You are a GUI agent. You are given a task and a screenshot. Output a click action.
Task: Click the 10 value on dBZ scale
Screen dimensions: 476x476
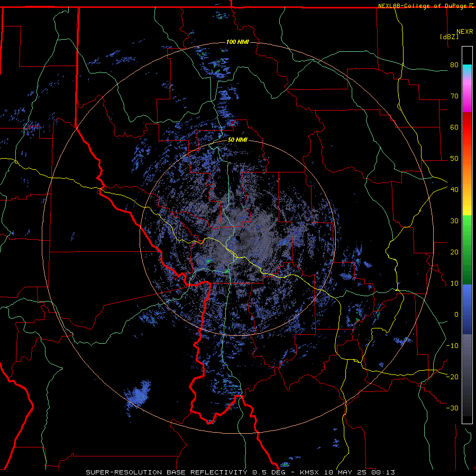(x=454, y=283)
